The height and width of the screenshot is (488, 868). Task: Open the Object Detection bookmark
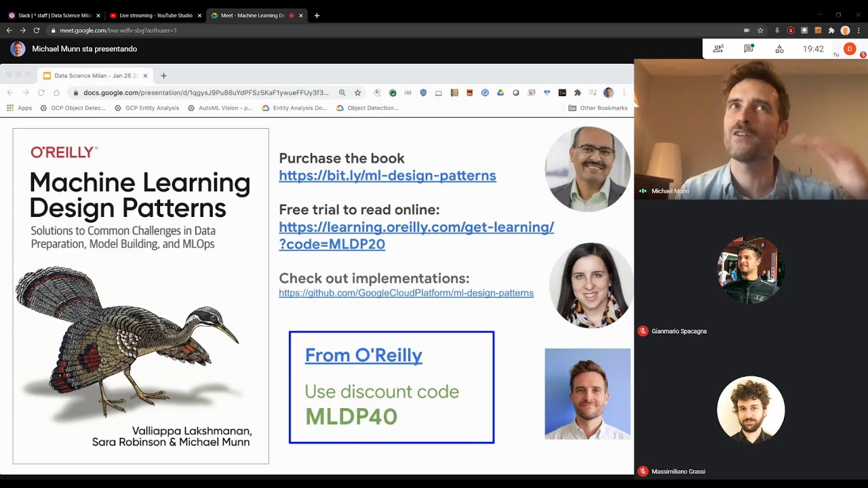[x=367, y=108]
